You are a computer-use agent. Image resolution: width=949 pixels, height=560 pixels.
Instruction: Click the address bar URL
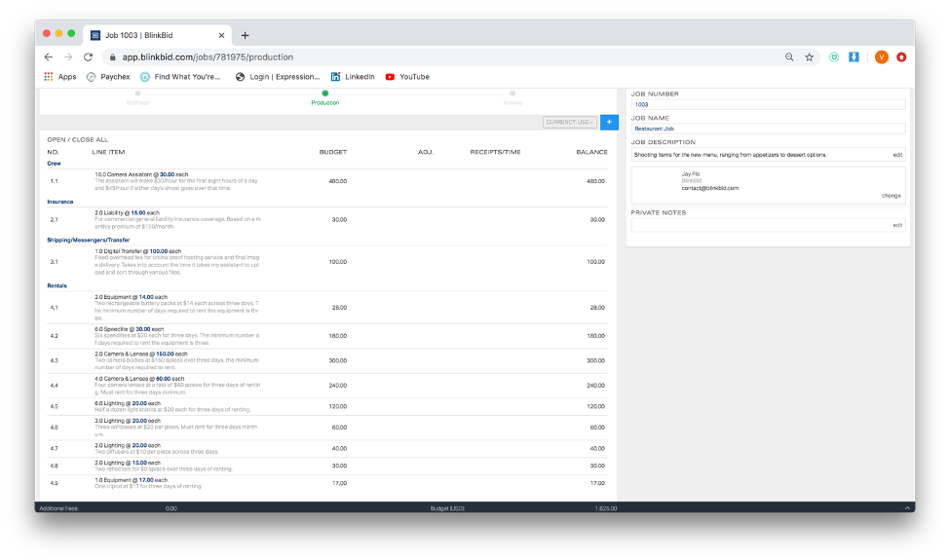click(208, 56)
